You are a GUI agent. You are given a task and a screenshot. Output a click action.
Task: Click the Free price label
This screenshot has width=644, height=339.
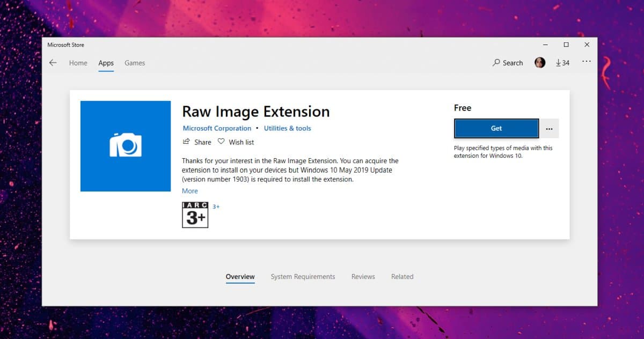pyautogui.click(x=463, y=108)
